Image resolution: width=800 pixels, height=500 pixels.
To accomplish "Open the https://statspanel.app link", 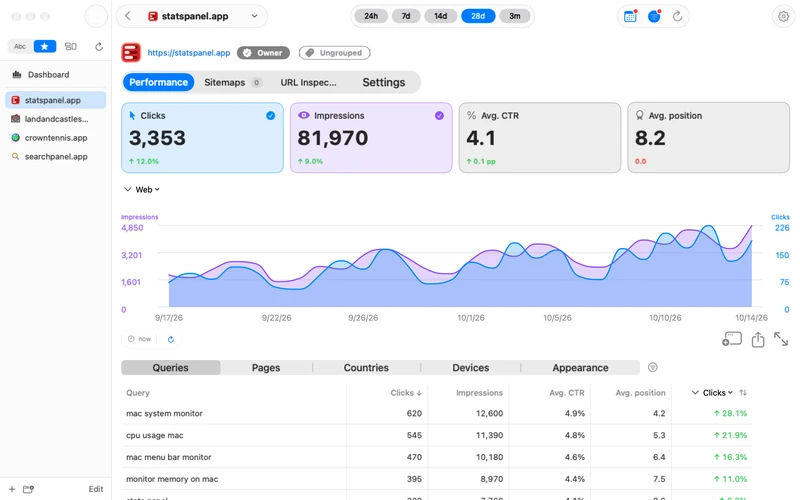I will point(188,53).
